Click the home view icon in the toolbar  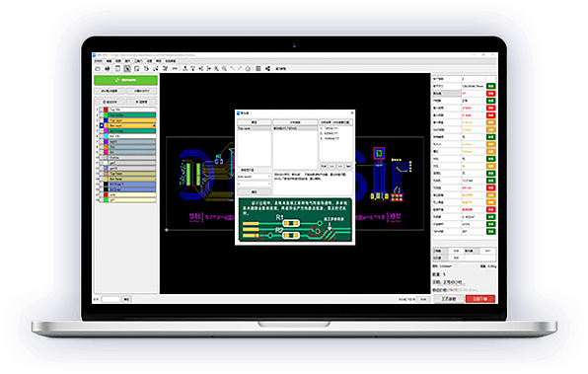[248, 69]
